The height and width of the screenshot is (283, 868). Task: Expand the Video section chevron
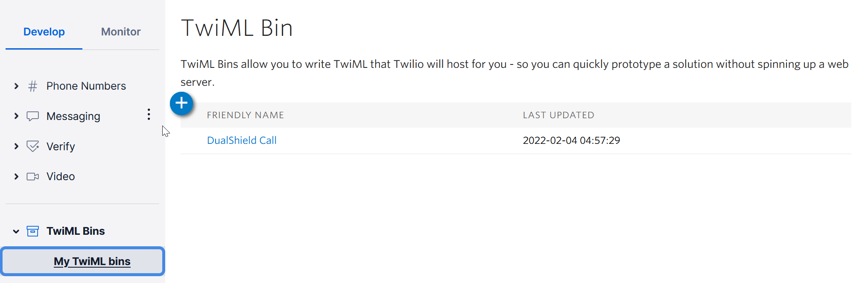pos(16,177)
